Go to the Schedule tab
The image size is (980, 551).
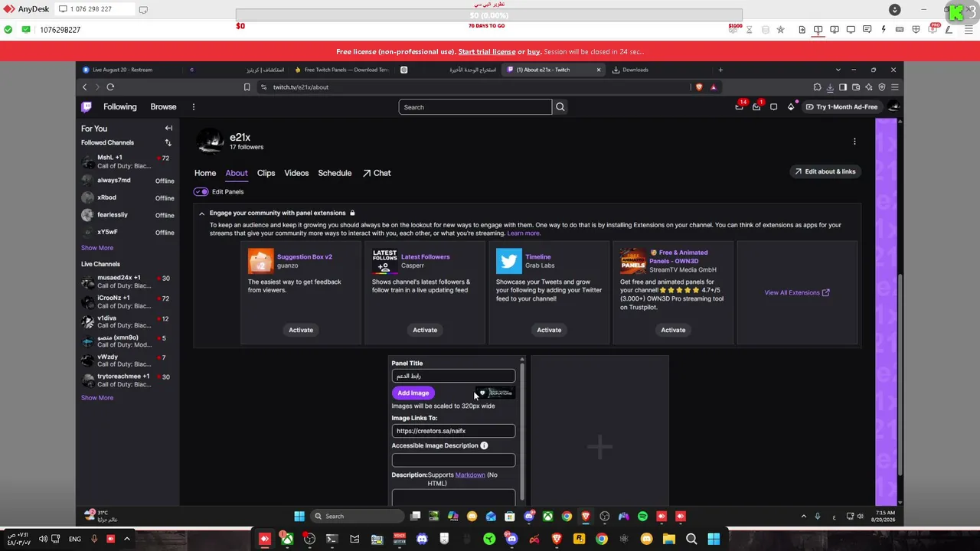coord(335,173)
